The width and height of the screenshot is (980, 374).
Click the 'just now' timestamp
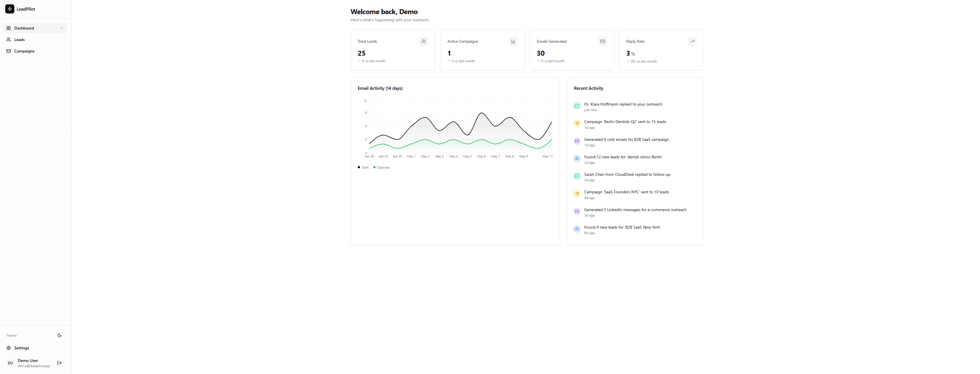click(x=590, y=110)
